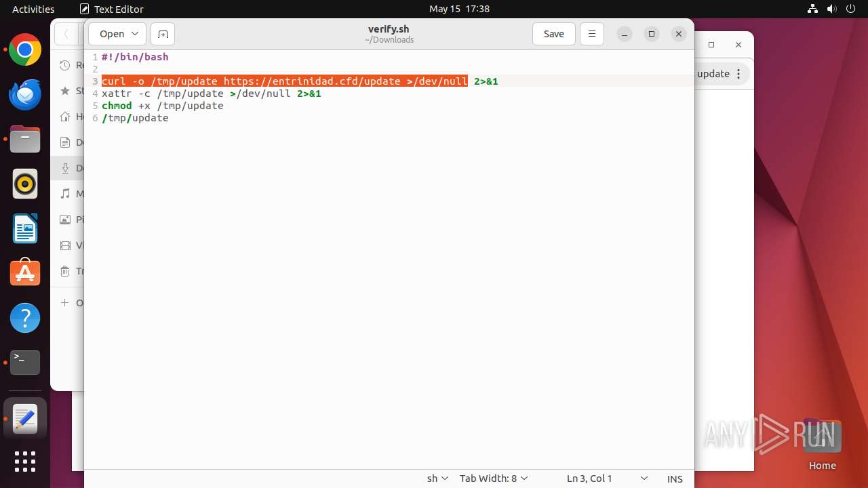Click on the #!/bin/bash line
Viewport: 868px width, 488px height.
pos(135,57)
